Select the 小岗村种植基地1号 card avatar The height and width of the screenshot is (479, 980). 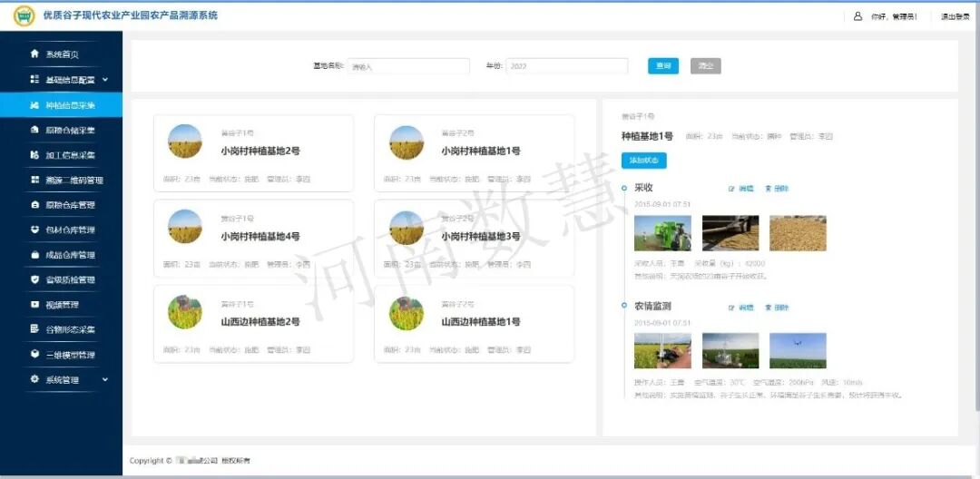click(x=407, y=142)
